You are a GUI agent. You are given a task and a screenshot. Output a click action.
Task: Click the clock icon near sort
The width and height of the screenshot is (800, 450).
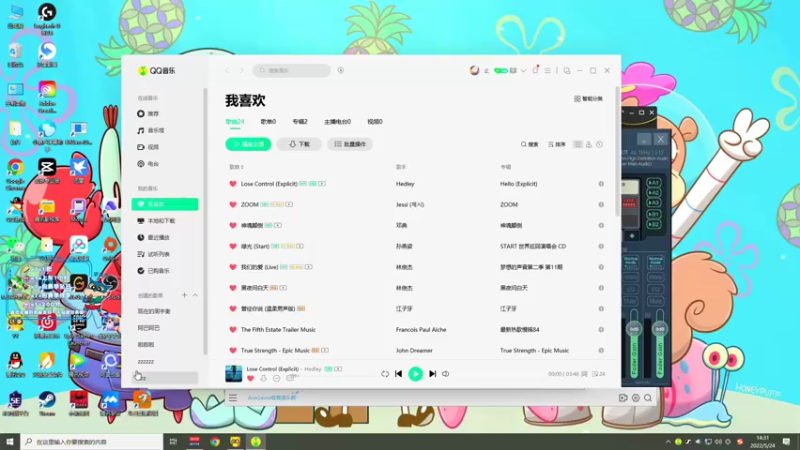pos(599,144)
